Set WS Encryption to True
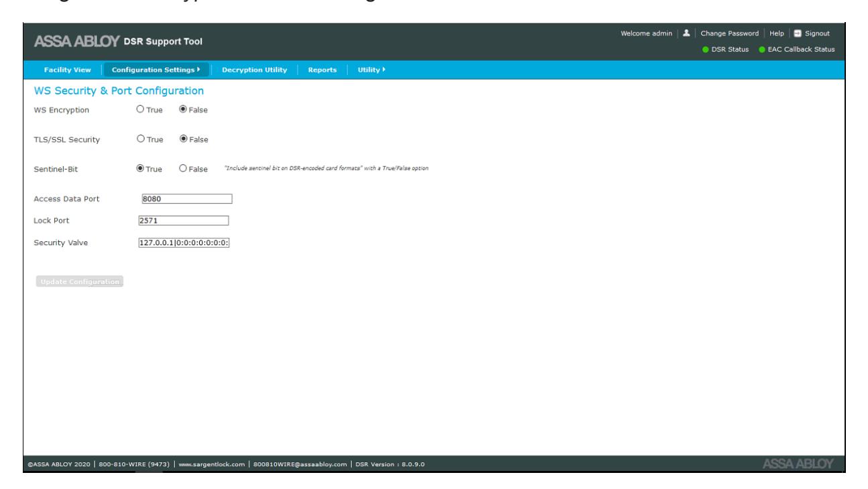 [x=141, y=110]
